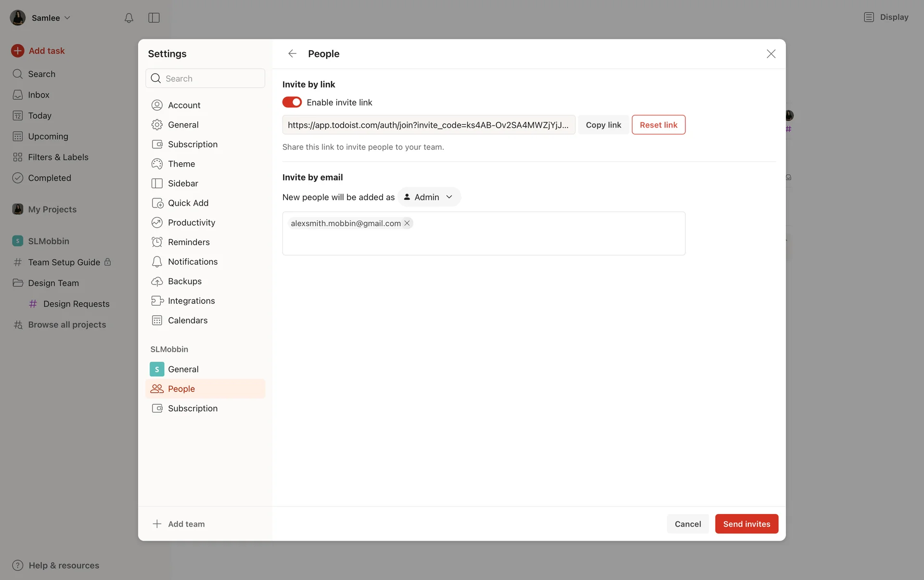Click the Add team plus icon
This screenshot has width=924, height=580.
click(x=157, y=524)
